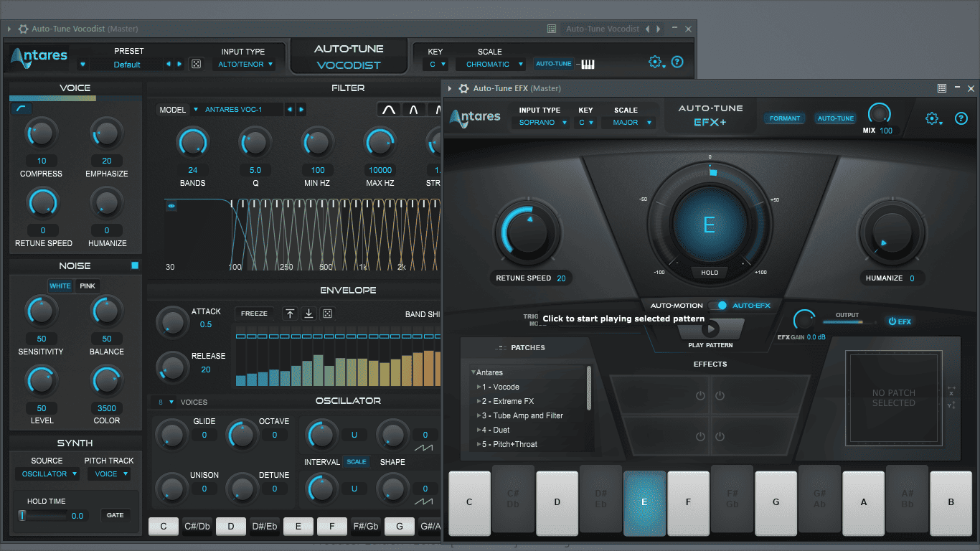Click the filter graph handle icon

(x=171, y=206)
